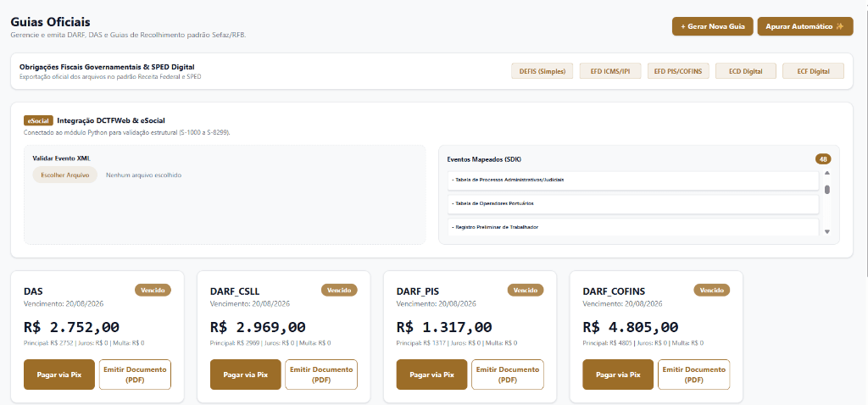This screenshot has height=405, width=868.
Task: Select Registro Preliminar de Trabalhador event
Action: coord(632,227)
